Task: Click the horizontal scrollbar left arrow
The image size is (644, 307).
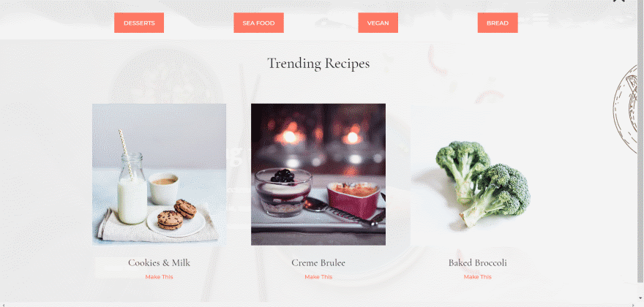Action: [x=3, y=305]
